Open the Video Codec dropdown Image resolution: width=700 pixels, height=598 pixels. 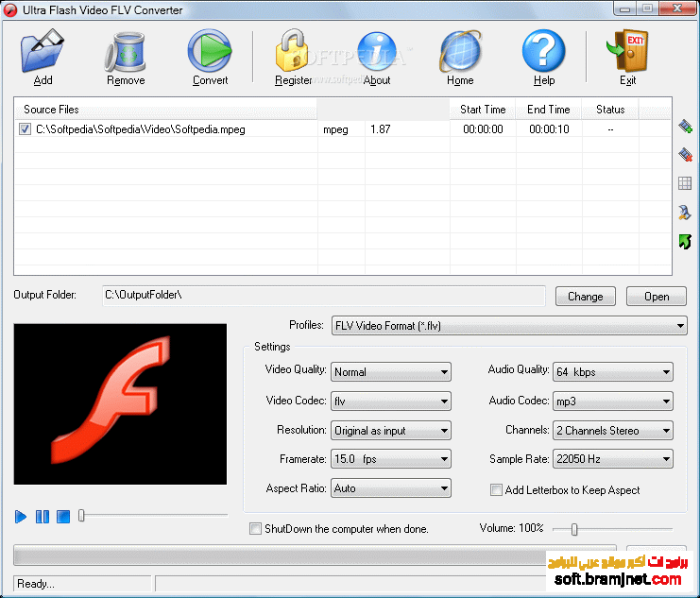click(391, 402)
